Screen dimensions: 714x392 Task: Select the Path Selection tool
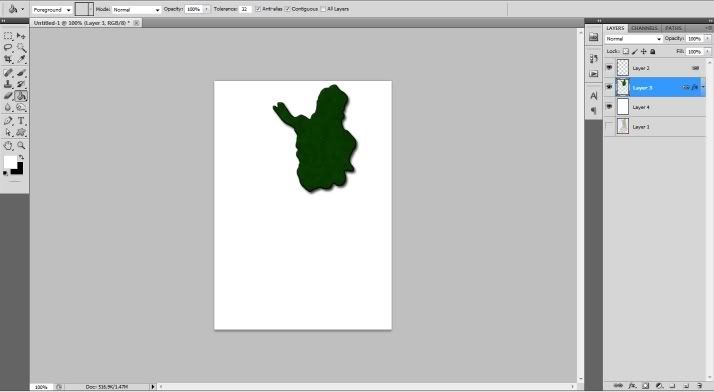click(x=8, y=132)
